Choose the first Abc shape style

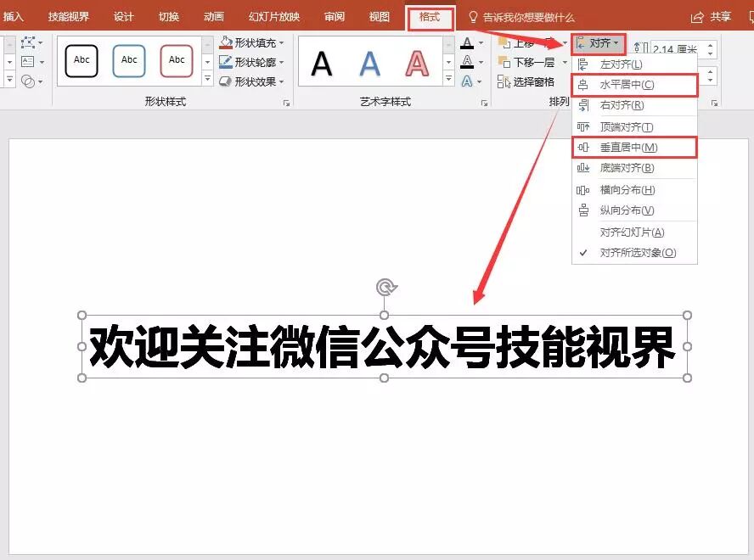coord(82,60)
